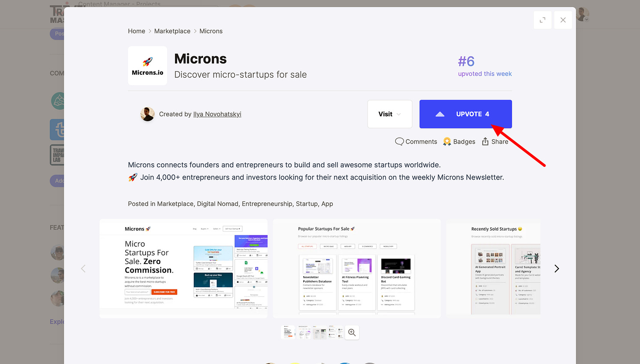
Task: Show the previous carousel screenshot
Action: pos(83,269)
